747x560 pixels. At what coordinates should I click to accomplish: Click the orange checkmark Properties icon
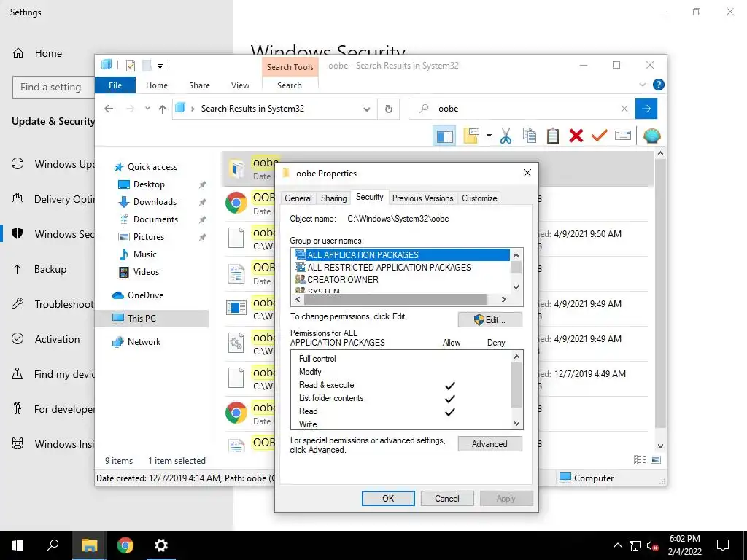pos(600,136)
